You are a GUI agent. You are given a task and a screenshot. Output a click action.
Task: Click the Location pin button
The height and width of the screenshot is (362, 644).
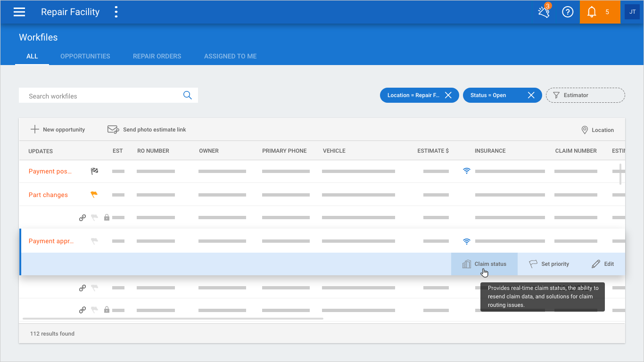pyautogui.click(x=598, y=130)
